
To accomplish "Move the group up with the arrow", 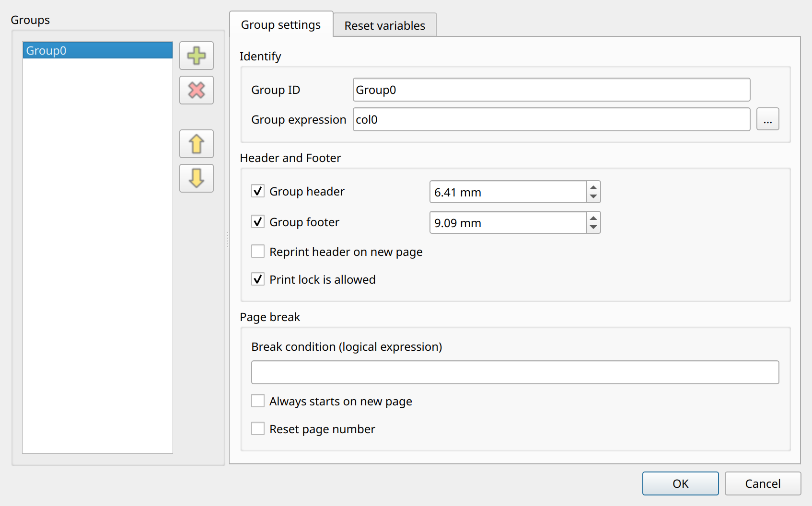I will click(197, 144).
